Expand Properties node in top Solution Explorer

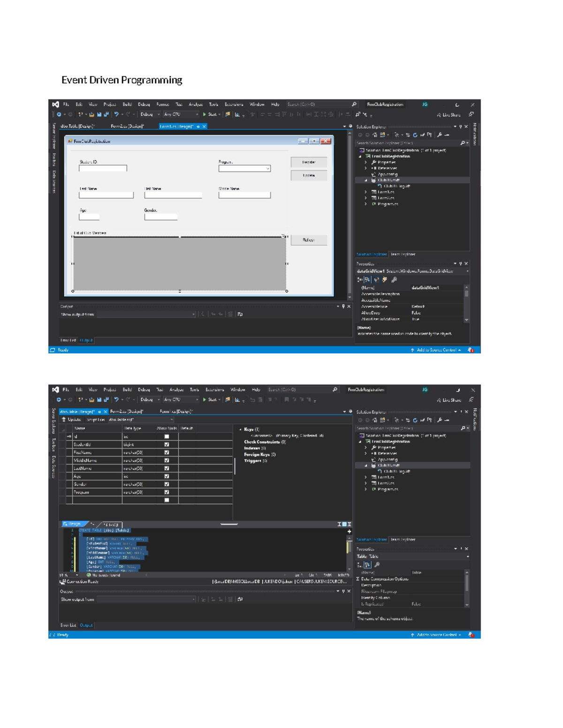366,162
